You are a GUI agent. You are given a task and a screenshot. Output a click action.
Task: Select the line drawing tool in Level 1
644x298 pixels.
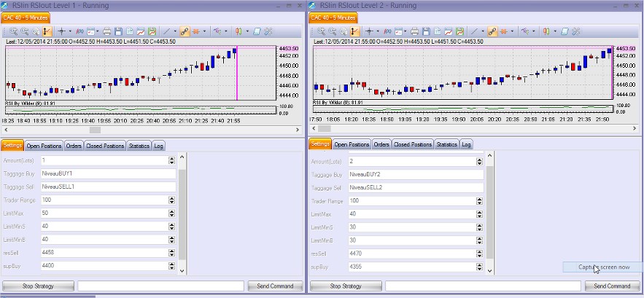(167, 31)
